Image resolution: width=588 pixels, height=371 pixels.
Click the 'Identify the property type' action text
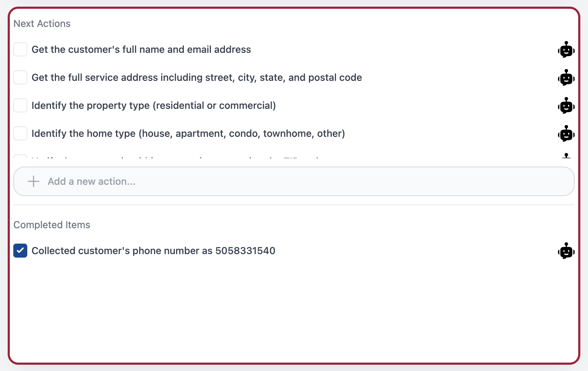click(x=154, y=106)
